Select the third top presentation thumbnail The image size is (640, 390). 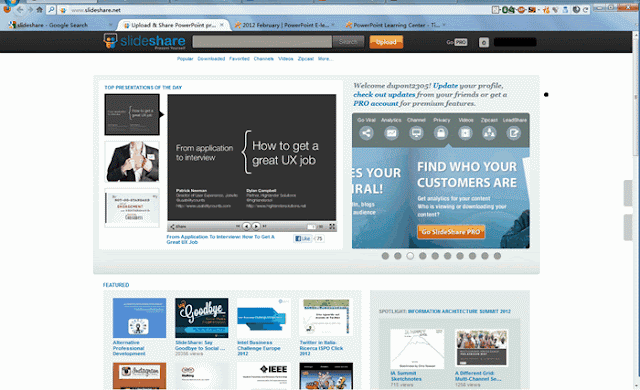[x=132, y=208]
